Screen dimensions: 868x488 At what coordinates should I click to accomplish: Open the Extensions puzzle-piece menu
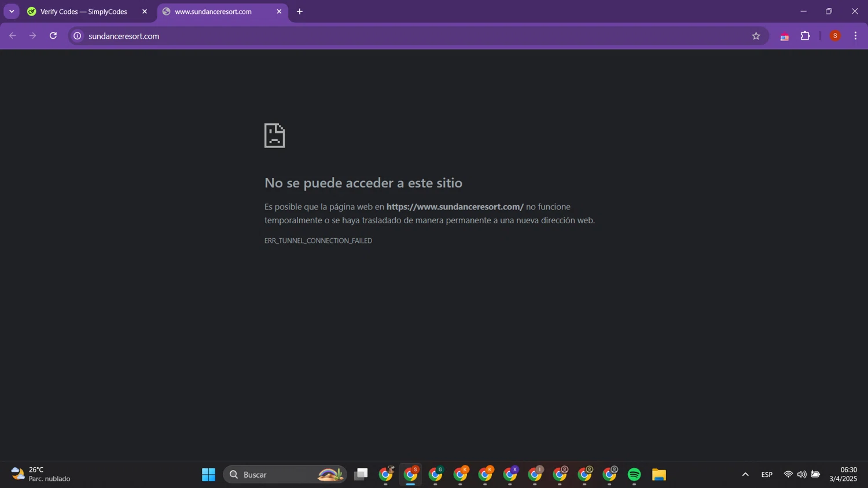coord(806,36)
